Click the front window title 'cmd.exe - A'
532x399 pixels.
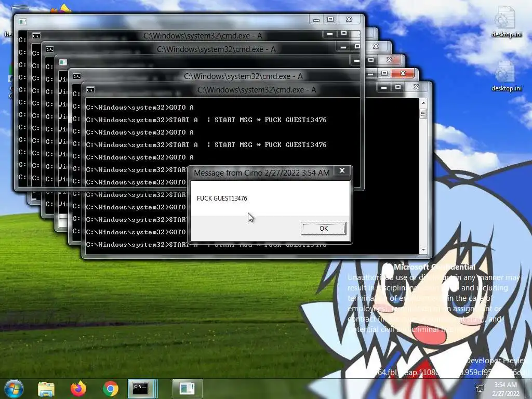(257, 90)
